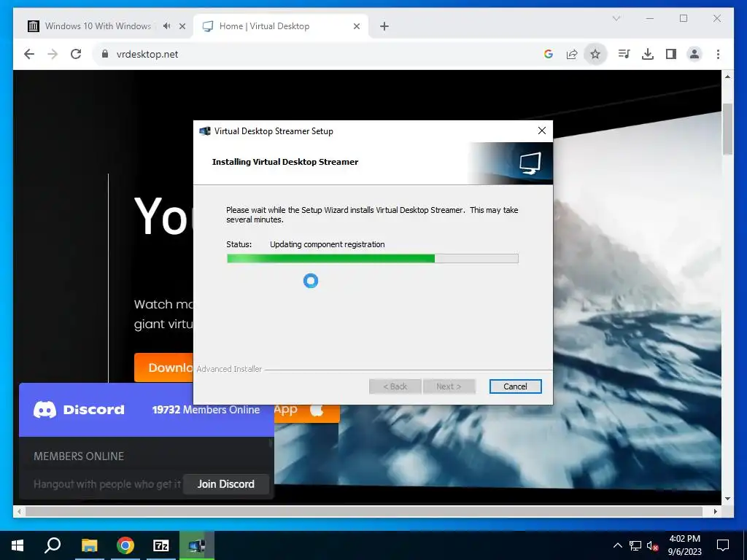Viewport: 747px width, 560px height.
Task: Click the muted volume tray icon
Action: [x=653, y=545]
